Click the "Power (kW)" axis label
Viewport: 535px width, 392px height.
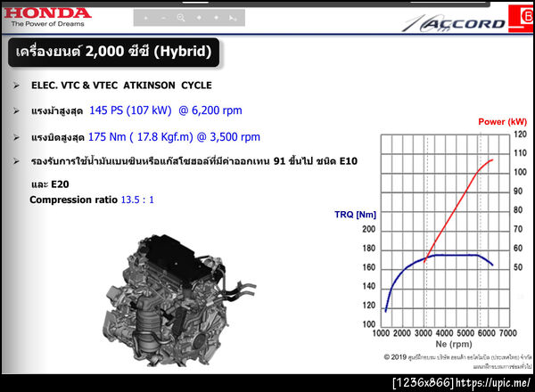point(503,122)
